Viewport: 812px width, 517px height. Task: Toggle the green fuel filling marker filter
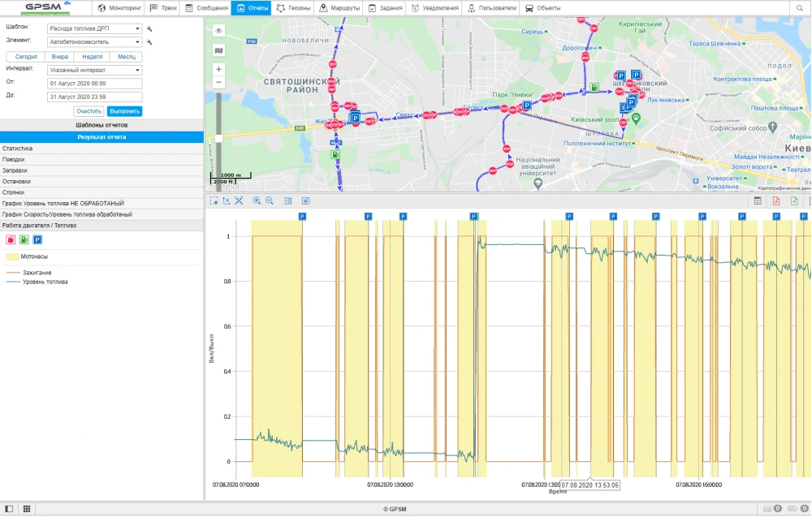pyautogui.click(x=24, y=239)
